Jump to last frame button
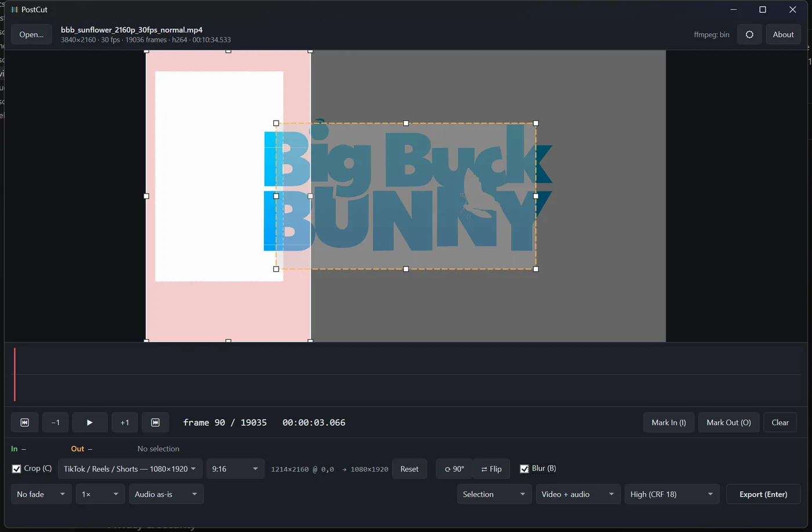The image size is (812, 532). point(155,422)
